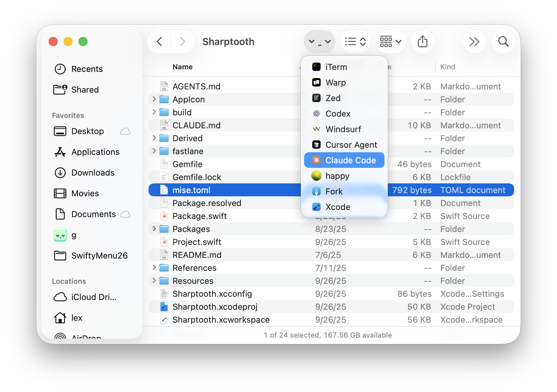
Task: Sort files by the Name column
Action: 183,67
